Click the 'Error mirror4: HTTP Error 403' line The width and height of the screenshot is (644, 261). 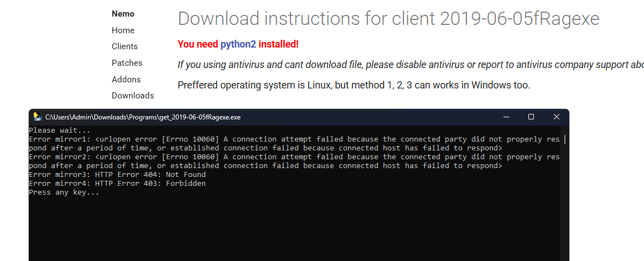[x=117, y=184]
